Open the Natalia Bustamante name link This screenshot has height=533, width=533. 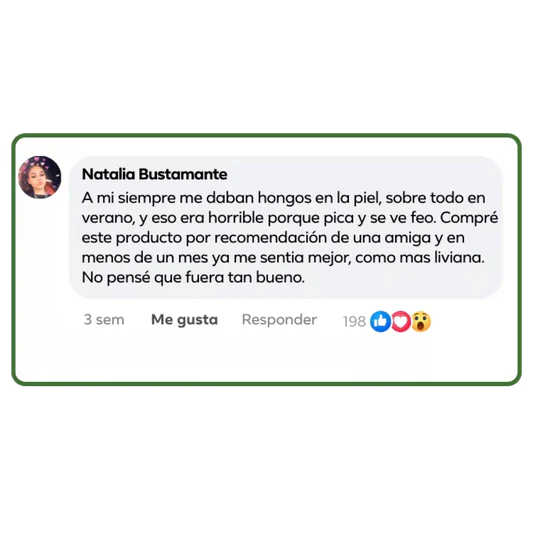tap(155, 174)
